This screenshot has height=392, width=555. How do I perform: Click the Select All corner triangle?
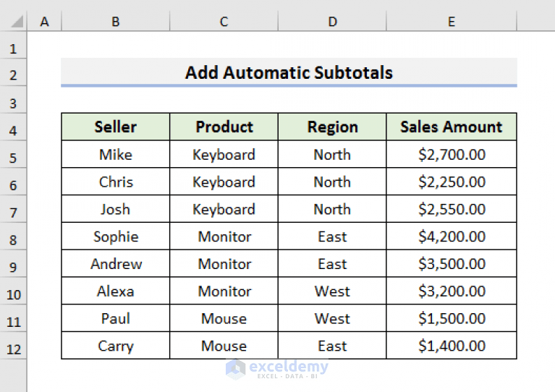tap(17, 22)
